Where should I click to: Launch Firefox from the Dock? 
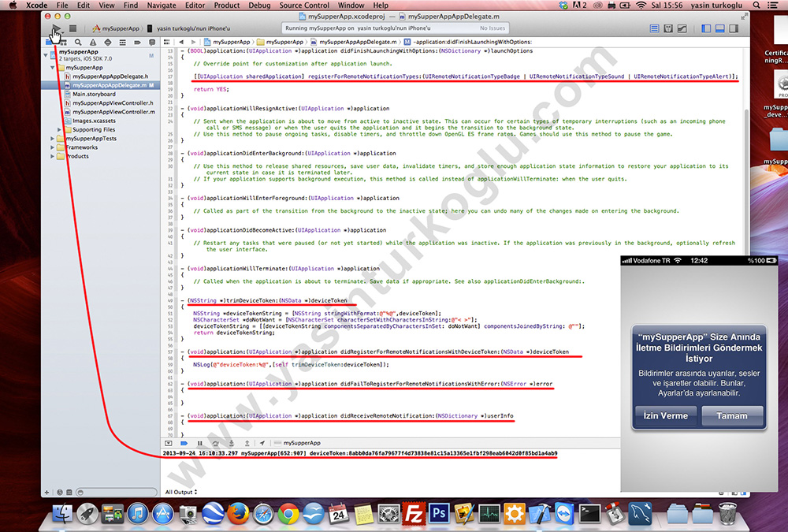click(238, 514)
